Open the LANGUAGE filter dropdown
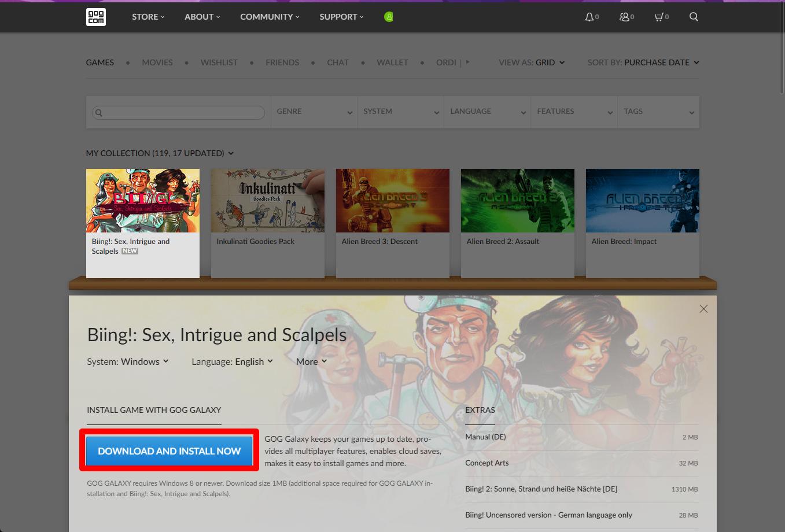 pyautogui.click(x=488, y=112)
